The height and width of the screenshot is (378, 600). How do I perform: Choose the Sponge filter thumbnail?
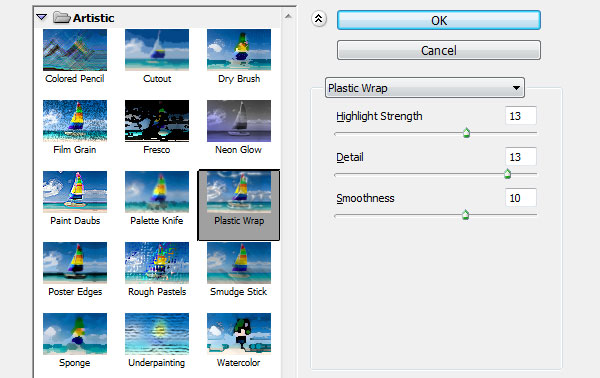[x=75, y=334]
